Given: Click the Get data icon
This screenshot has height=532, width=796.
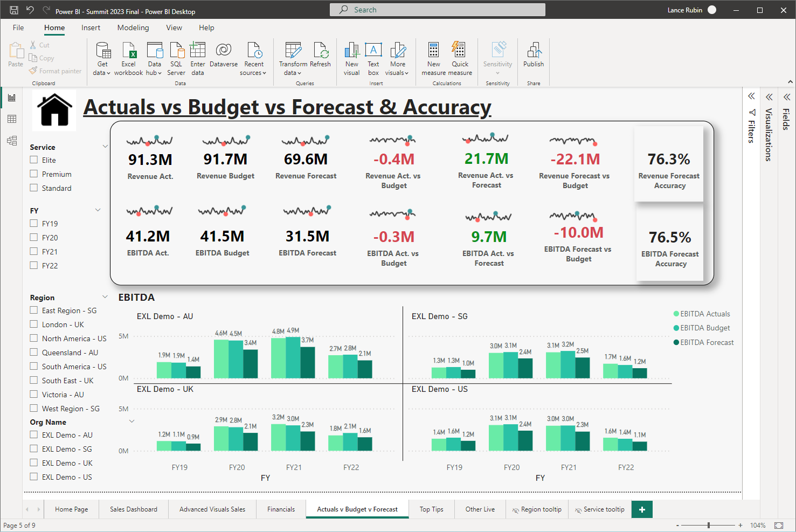Looking at the screenshot, I should coord(102,51).
